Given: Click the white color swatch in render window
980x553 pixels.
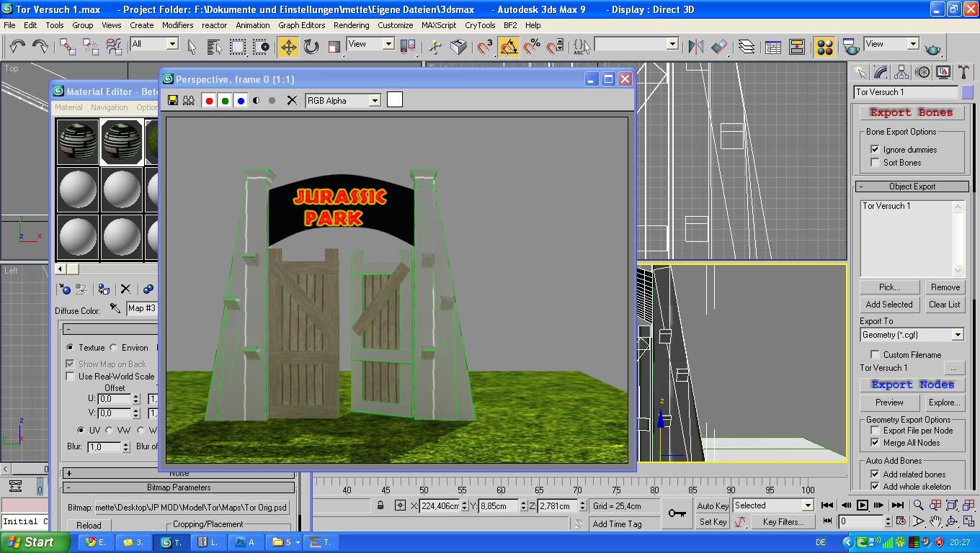Looking at the screenshot, I should (394, 99).
